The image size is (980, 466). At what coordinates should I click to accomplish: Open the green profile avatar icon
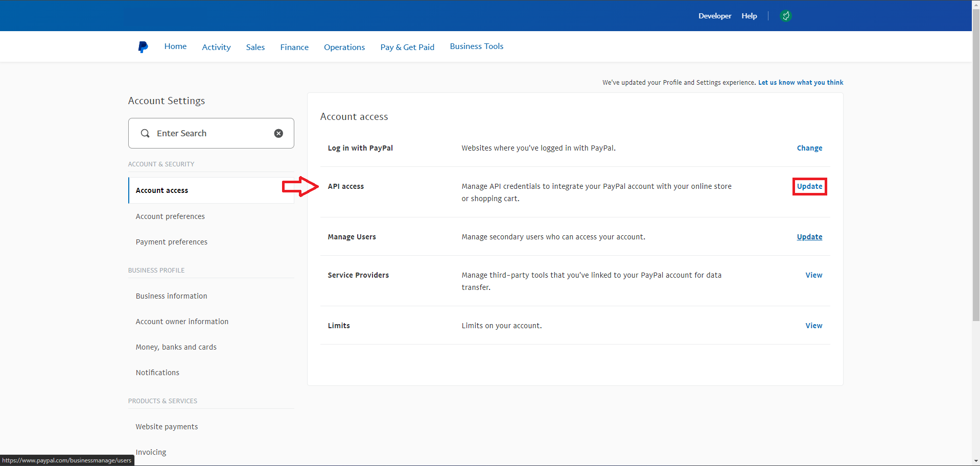786,16
